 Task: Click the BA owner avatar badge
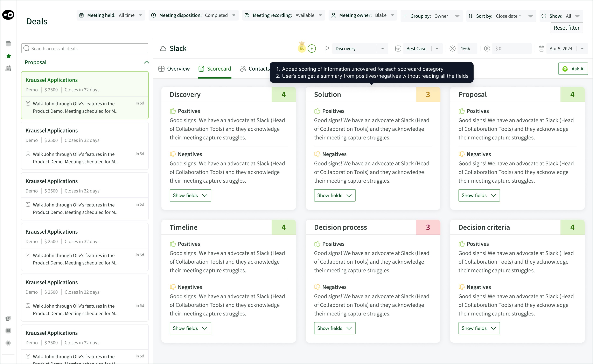point(302,48)
